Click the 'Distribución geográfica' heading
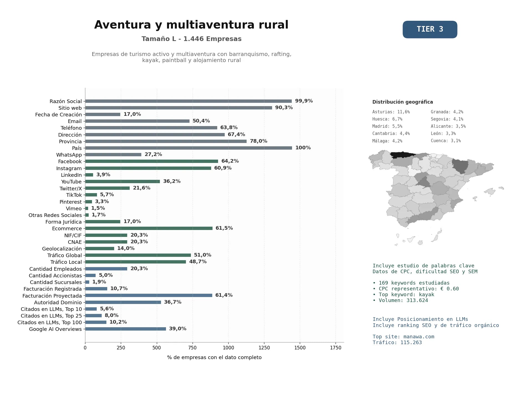Viewport: 532px width, 399px height. click(403, 102)
